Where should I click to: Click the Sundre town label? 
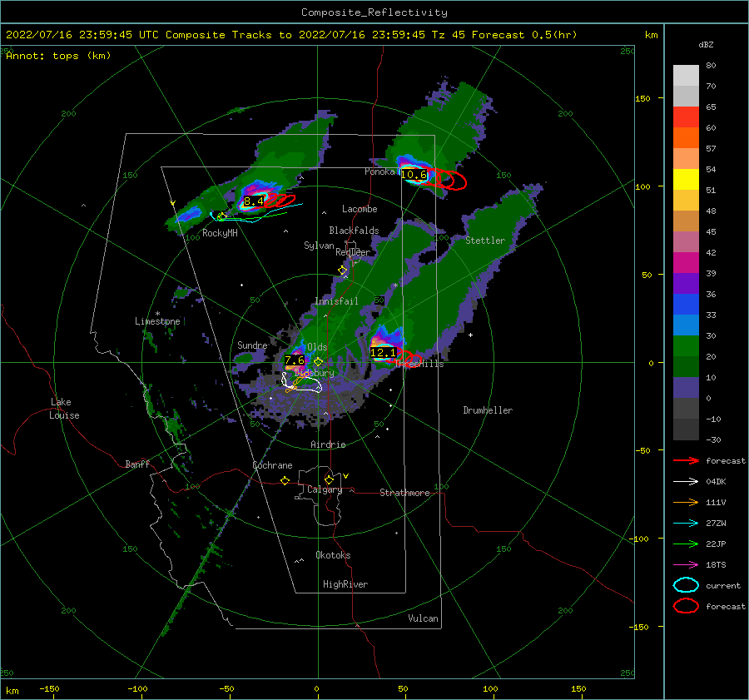coord(252,345)
